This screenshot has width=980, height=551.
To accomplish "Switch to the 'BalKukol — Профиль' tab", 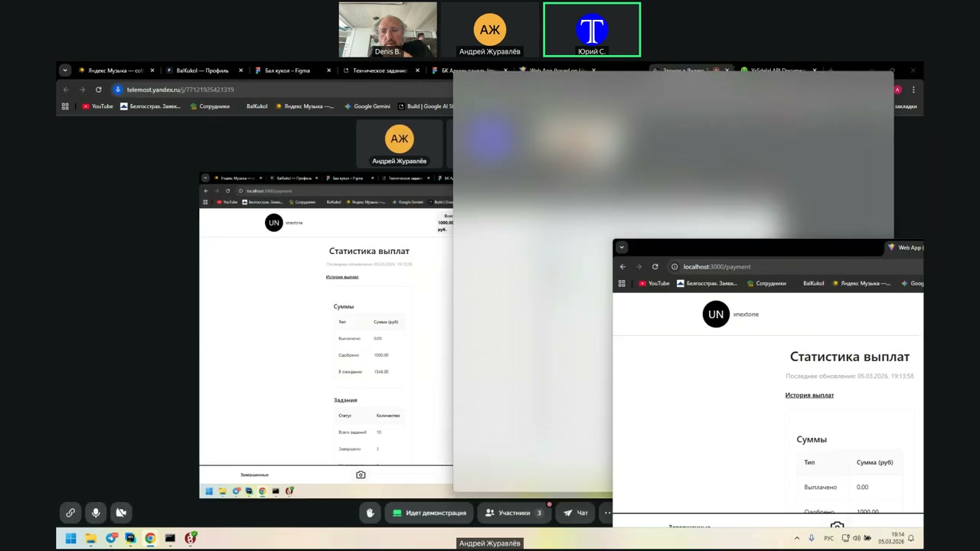I will pos(202,70).
